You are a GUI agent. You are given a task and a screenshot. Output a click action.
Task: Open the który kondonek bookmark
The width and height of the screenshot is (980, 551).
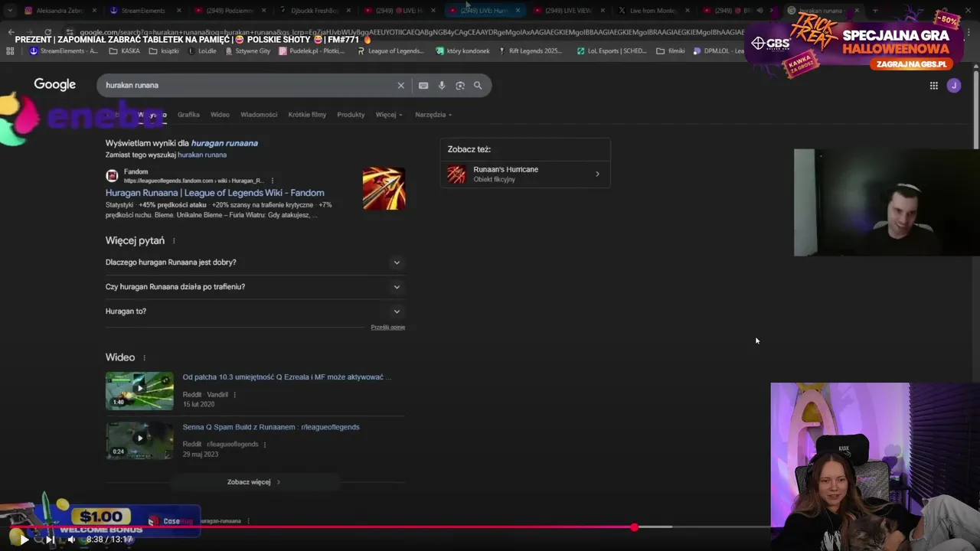pyautogui.click(x=462, y=51)
